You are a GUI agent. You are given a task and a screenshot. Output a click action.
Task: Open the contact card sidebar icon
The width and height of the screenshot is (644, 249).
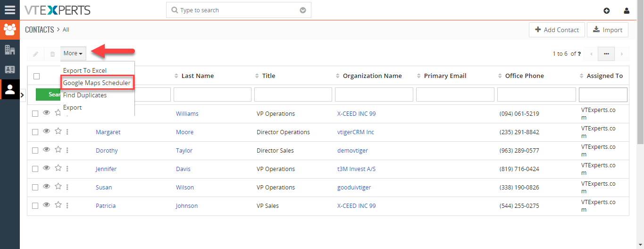click(x=9, y=69)
